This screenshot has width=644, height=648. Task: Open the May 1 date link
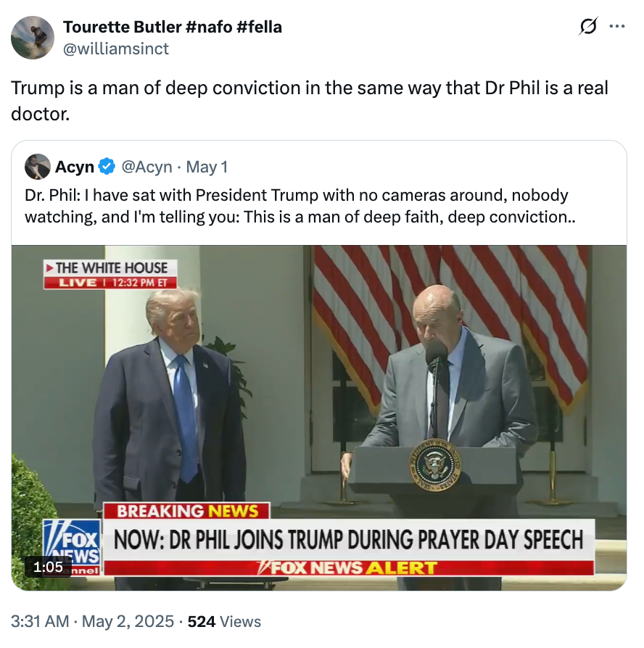click(x=205, y=167)
